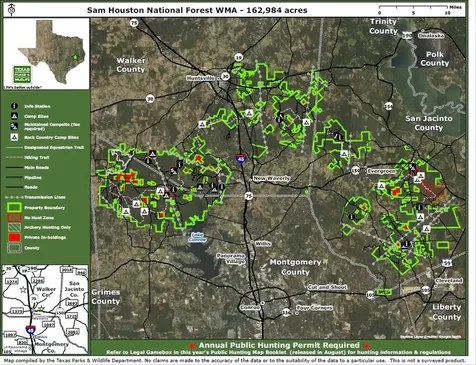Click the 'Cut and Shoot' label
This screenshot has width=476, height=365.
tap(327, 287)
